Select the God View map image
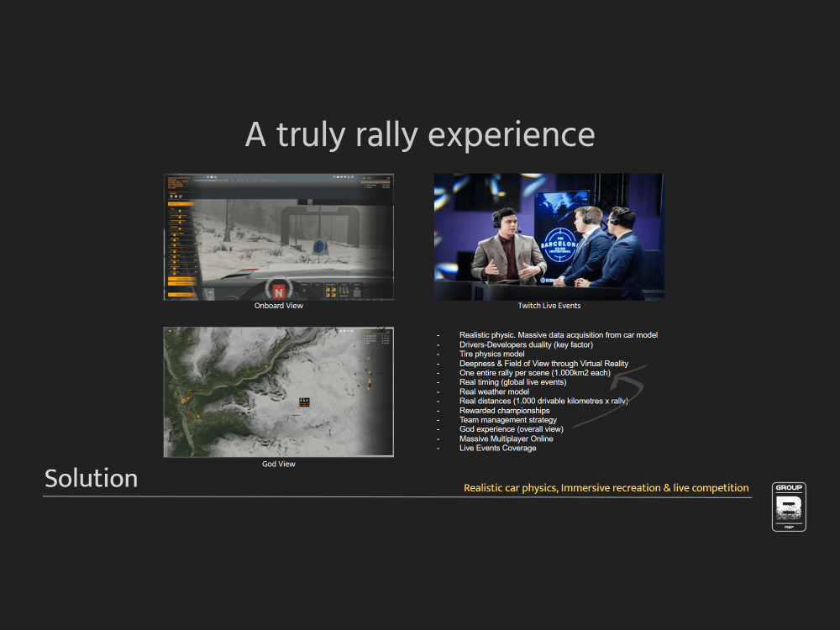Image resolution: width=840 pixels, height=630 pixels. (279, 391)
